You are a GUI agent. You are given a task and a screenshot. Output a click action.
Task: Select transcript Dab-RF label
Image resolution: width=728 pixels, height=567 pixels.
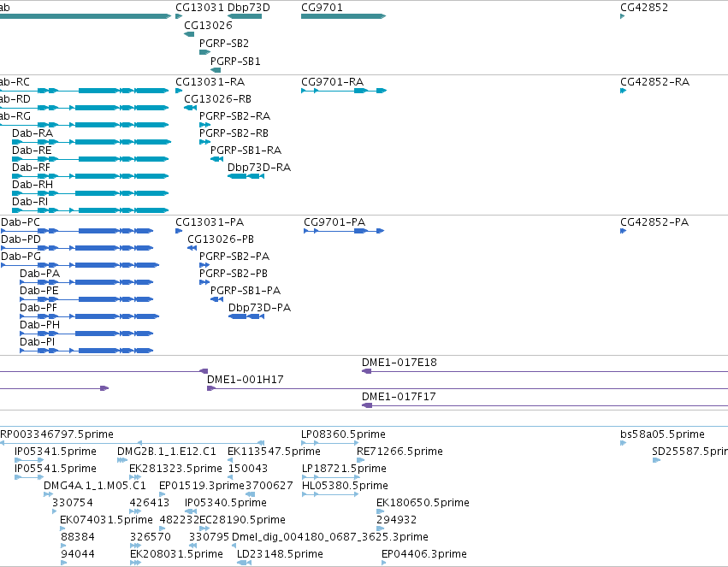[x=31, y=168]
